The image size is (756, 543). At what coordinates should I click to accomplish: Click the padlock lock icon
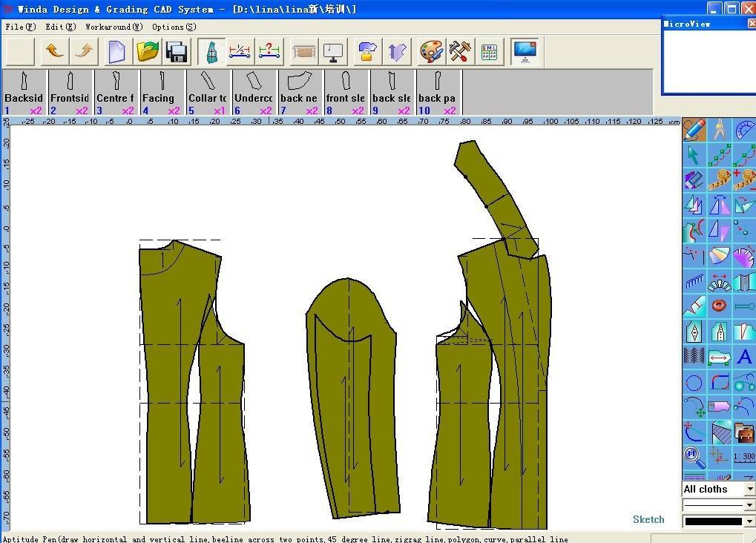point(367,51)
